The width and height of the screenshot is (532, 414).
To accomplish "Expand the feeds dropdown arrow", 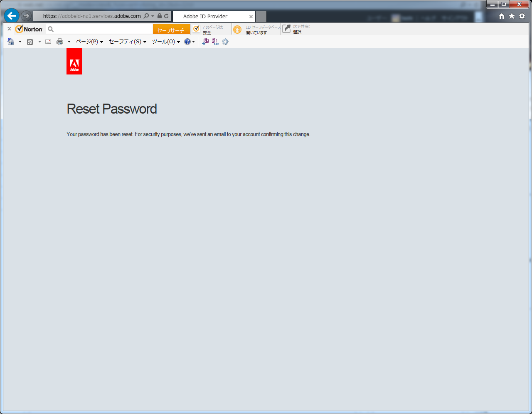I will [39, 42].
